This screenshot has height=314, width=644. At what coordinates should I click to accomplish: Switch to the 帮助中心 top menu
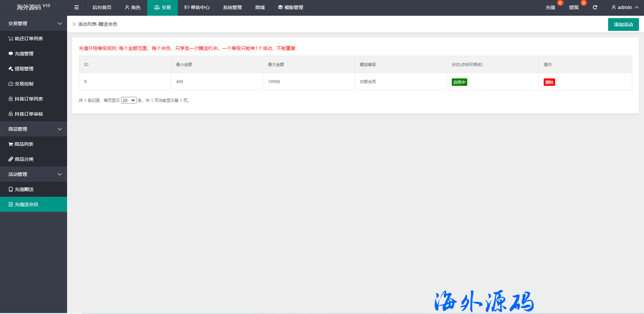click(197, 7)
